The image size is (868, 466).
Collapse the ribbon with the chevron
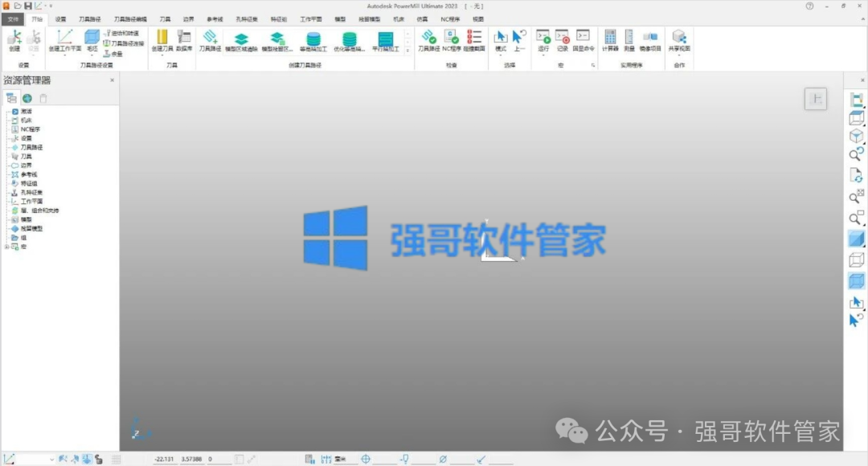coord(862,19)
